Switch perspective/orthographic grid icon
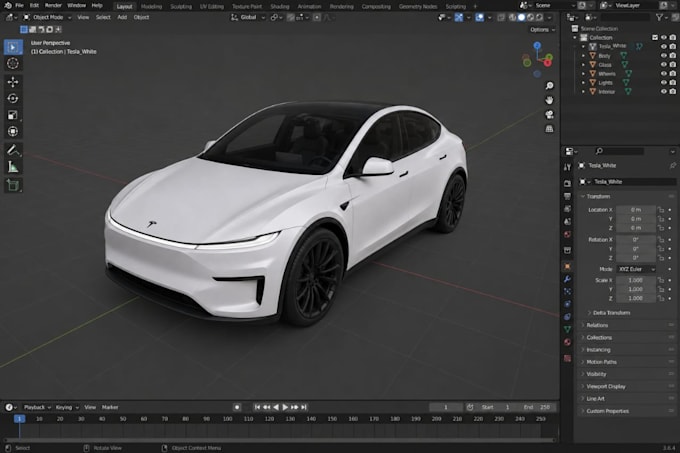The height and width of the screenshot is (453, 680). pyautogui.click(x=549, y=129)
